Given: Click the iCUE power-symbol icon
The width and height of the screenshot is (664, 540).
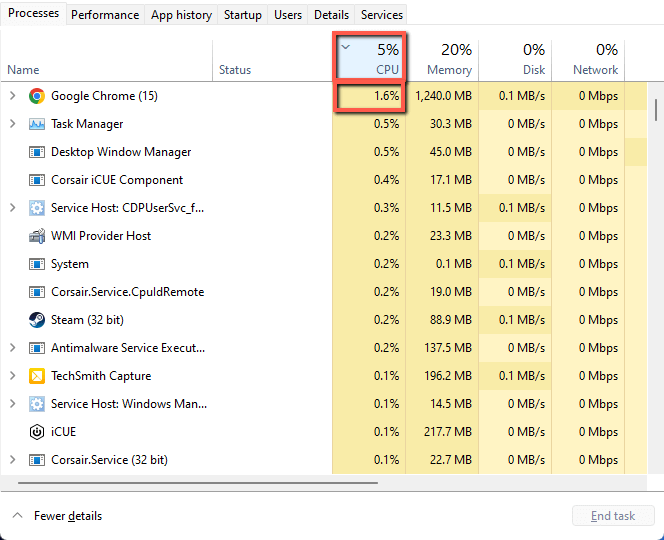Looking at the screenshot, I should 37,432.
